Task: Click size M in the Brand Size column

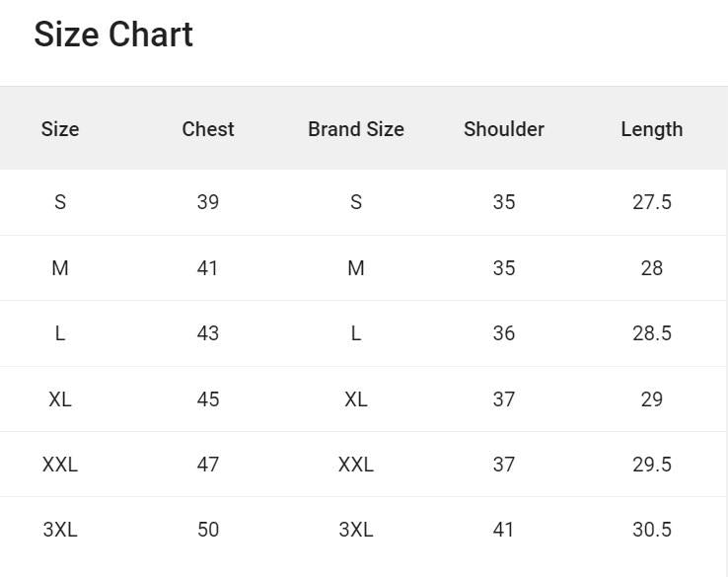Action: coord(356,268)
